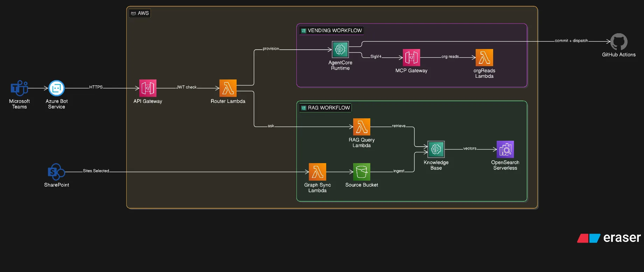Click the "retrieve" edge label
The height and width of the screenshot is (272, 644).
(399, 126)
